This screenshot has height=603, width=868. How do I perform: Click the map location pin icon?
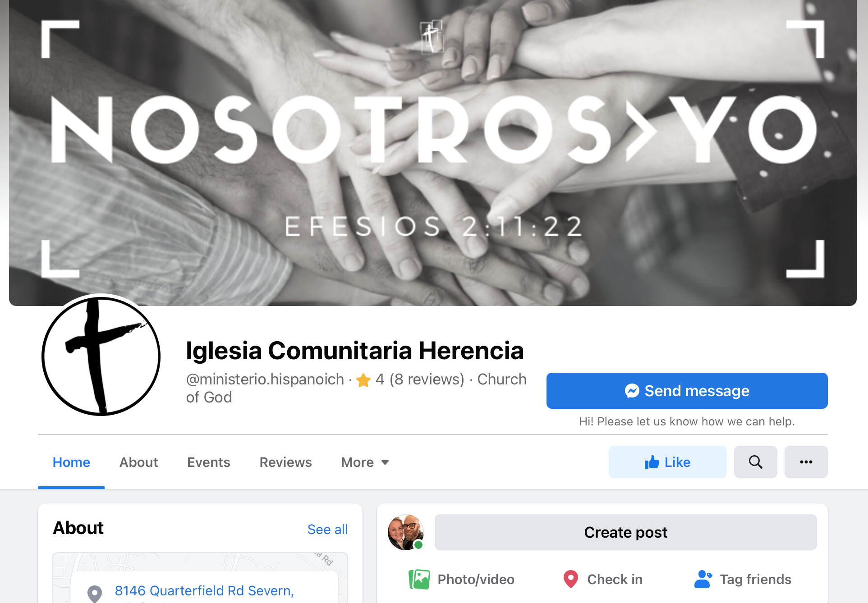coord(94,594)
